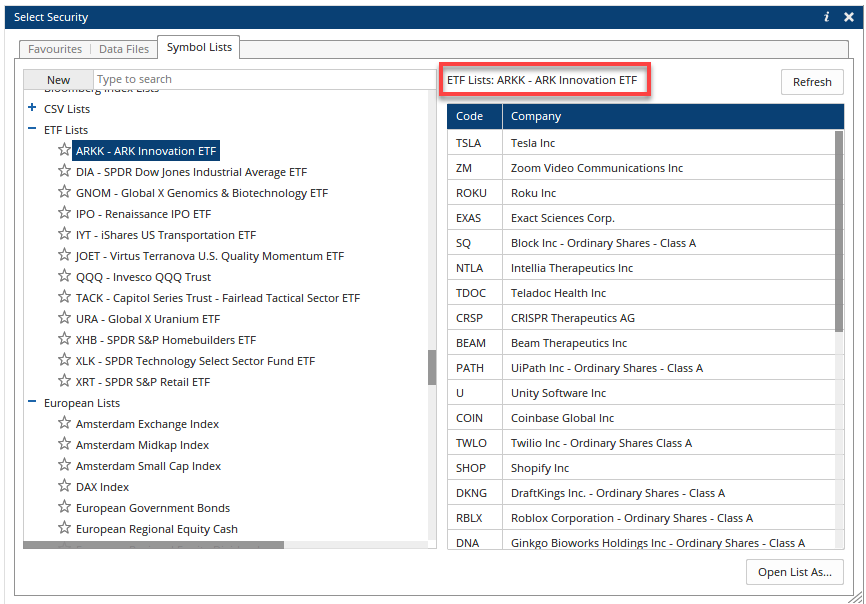Star the XRT - SPDR S&P Retail ETF
The height and width of the screenshot is (604, 866).
point(64,380)
